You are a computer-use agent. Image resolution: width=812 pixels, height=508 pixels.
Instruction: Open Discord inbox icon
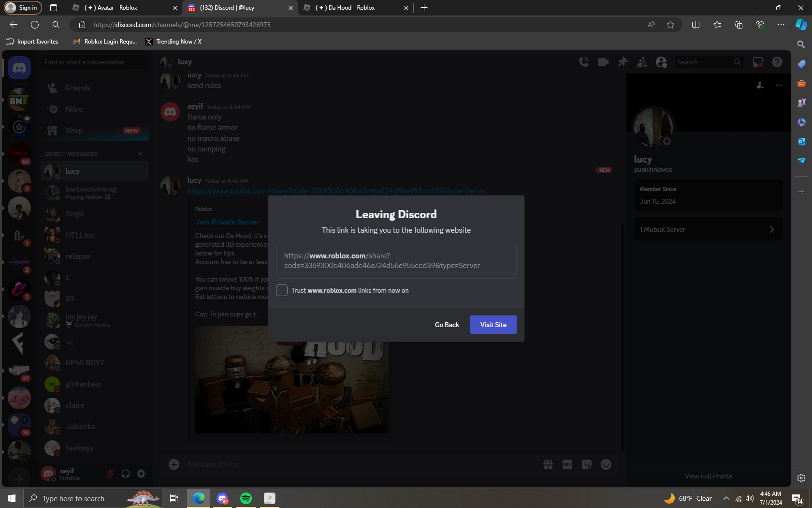click(x=758, y=62)
